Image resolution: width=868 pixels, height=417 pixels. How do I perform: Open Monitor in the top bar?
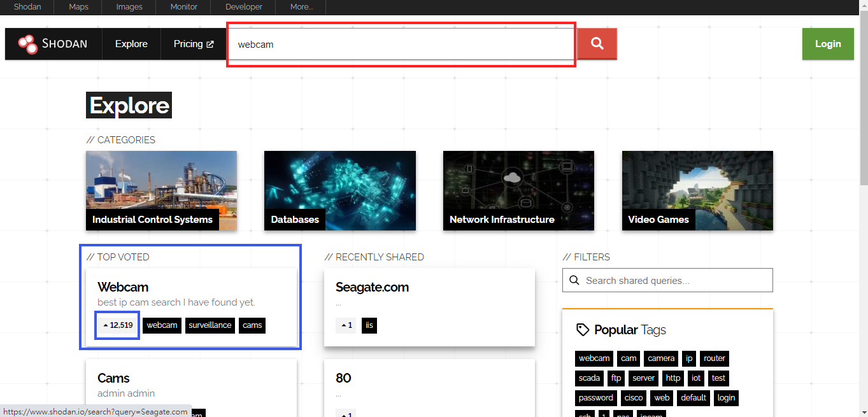tap(184, 7)
